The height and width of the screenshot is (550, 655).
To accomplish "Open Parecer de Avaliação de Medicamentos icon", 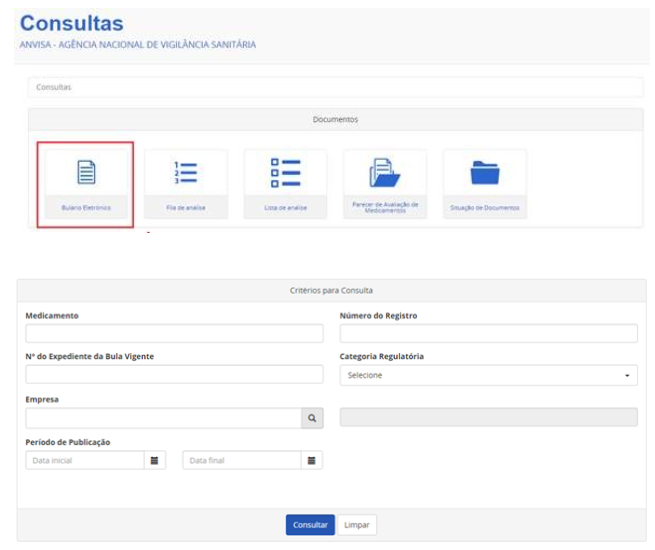I will [384, 174].
